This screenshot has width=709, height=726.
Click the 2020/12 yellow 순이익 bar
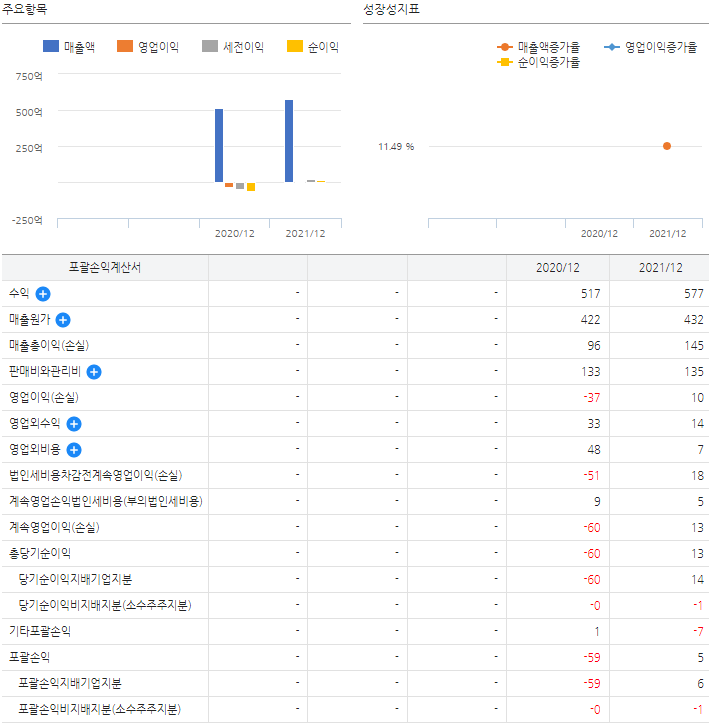pyautogui.click(x=251, y=187)
